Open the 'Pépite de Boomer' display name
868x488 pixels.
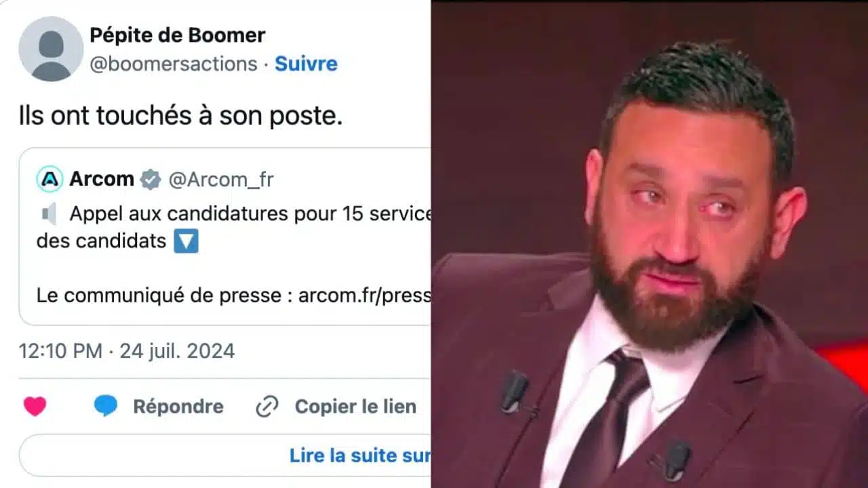[178, 35]
